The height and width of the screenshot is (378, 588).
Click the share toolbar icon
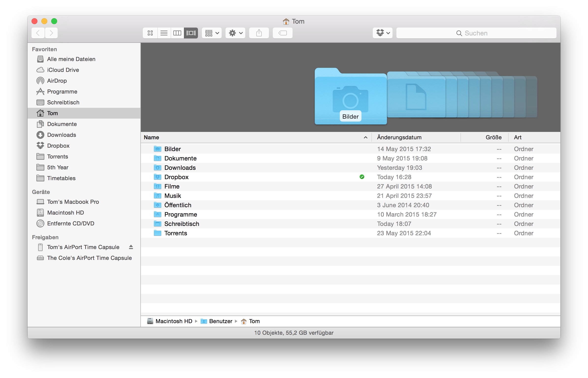[259, 33]
